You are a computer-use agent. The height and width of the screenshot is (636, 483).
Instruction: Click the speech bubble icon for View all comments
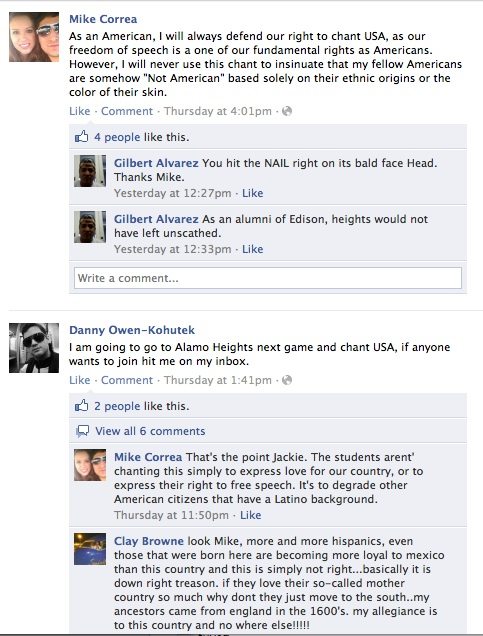click(82, 431)
